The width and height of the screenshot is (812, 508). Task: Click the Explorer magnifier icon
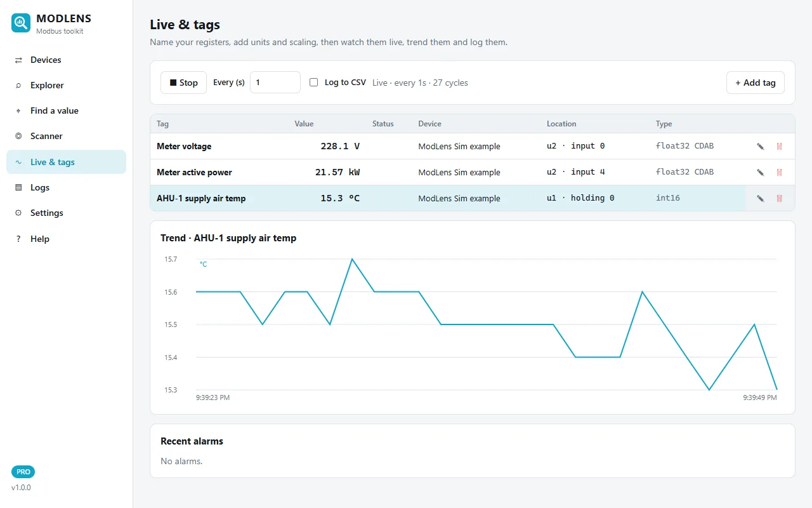(x=18, y=85)
